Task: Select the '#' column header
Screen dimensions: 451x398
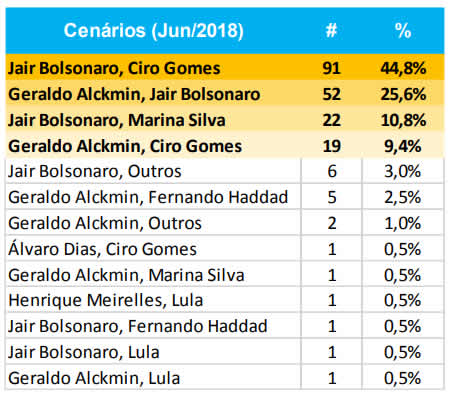Action: click(x=331, y=31)
